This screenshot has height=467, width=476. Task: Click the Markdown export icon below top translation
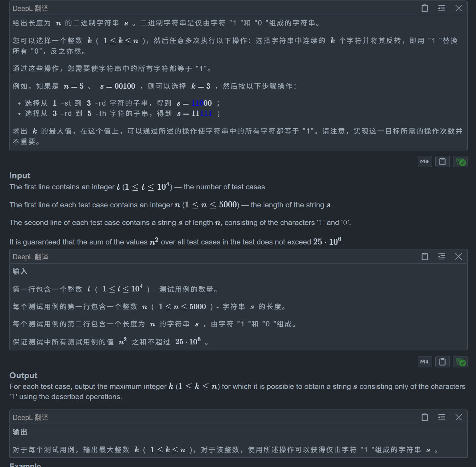point(425,161)
